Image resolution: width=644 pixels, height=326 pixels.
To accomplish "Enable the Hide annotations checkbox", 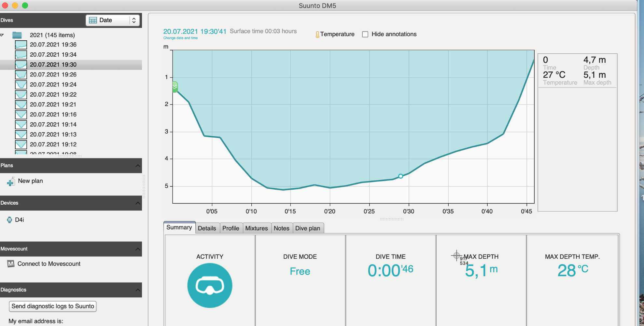I will 365,34.
